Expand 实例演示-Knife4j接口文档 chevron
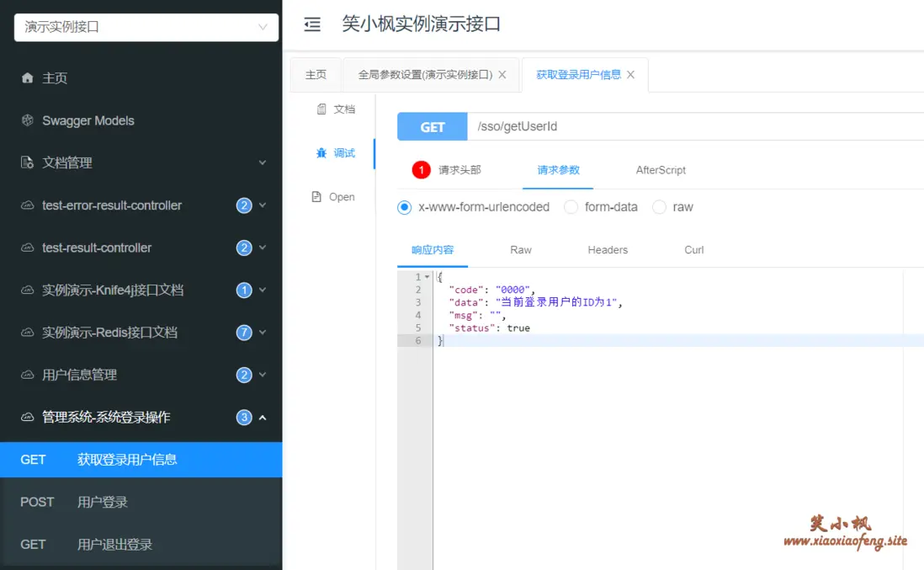 click(263, 290)
